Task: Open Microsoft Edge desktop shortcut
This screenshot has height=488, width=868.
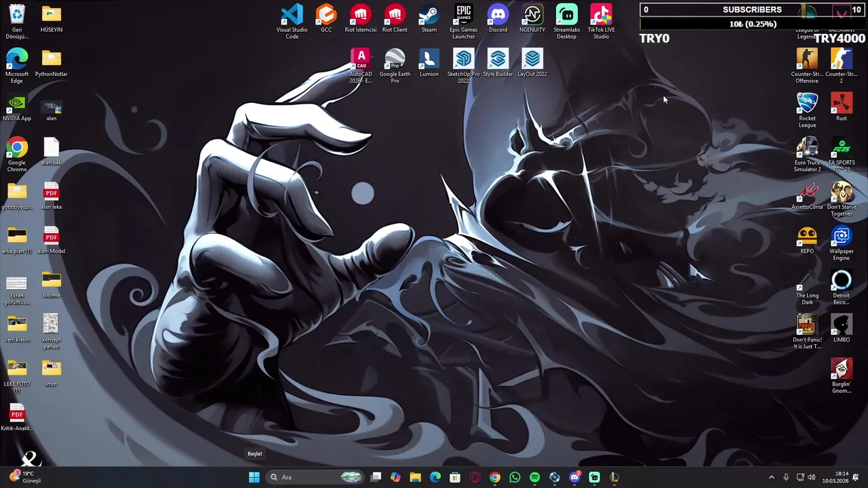Action: (17, 66)
